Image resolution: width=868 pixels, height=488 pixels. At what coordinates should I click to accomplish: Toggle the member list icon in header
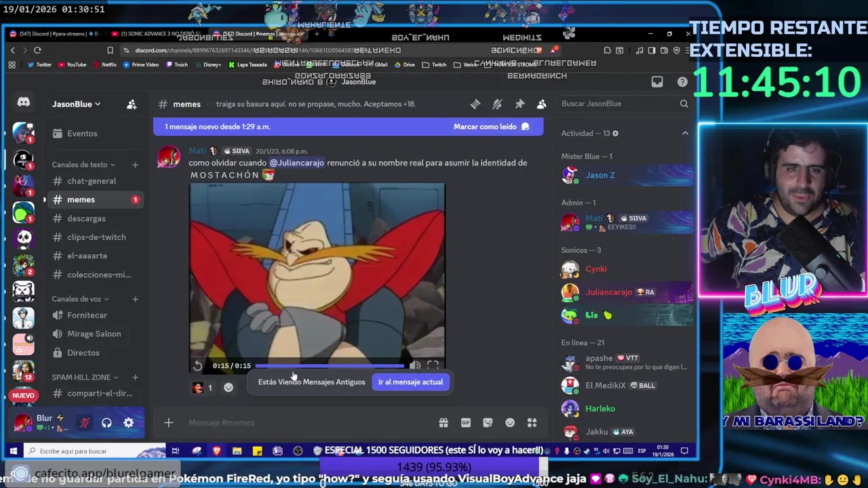coord(541,104)
